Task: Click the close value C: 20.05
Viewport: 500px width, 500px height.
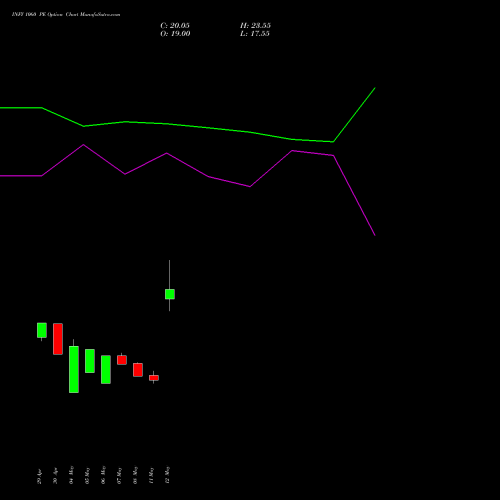Action: pos(175,26)
